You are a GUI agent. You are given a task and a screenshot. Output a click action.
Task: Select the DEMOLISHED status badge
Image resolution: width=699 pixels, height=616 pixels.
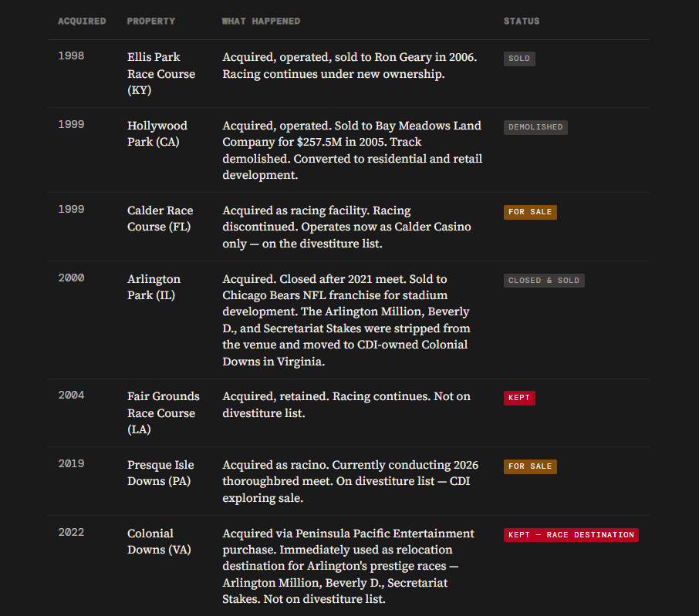click(x=535, y=127)
